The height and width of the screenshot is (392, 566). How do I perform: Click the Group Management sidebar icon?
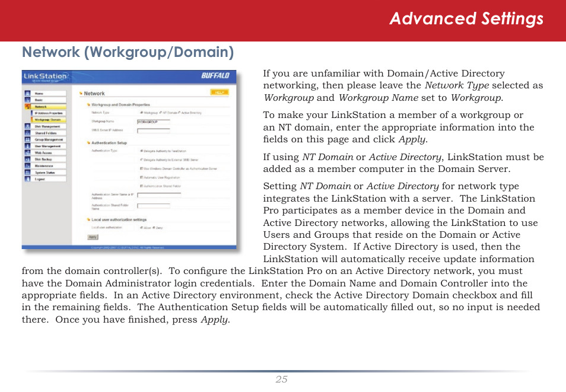point(27,139)
